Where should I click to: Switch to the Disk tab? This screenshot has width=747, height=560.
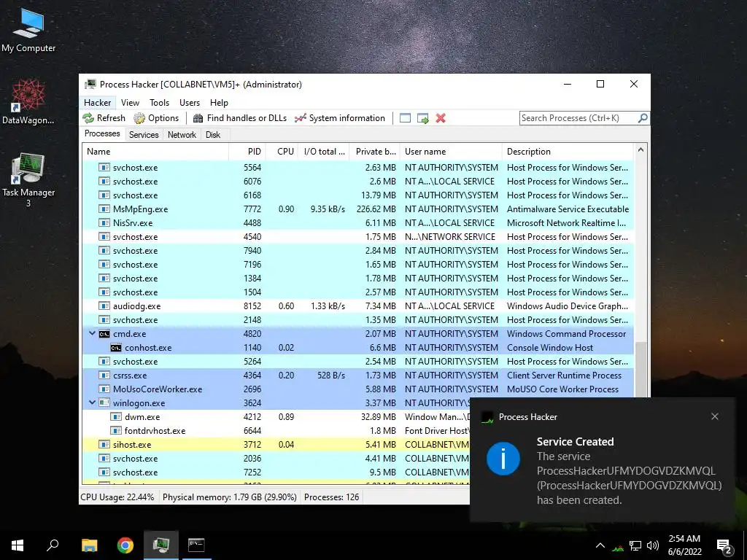pos(213,135)
